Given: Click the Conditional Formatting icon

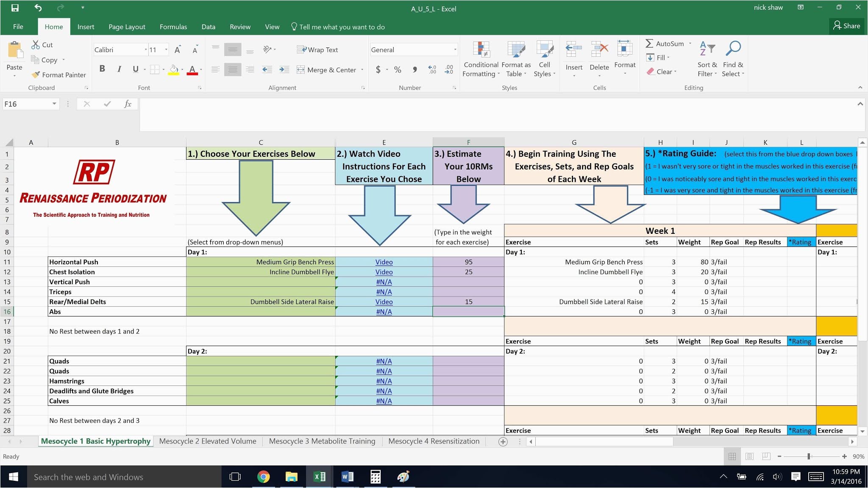Looking at the screenshot, I should 481,50.
